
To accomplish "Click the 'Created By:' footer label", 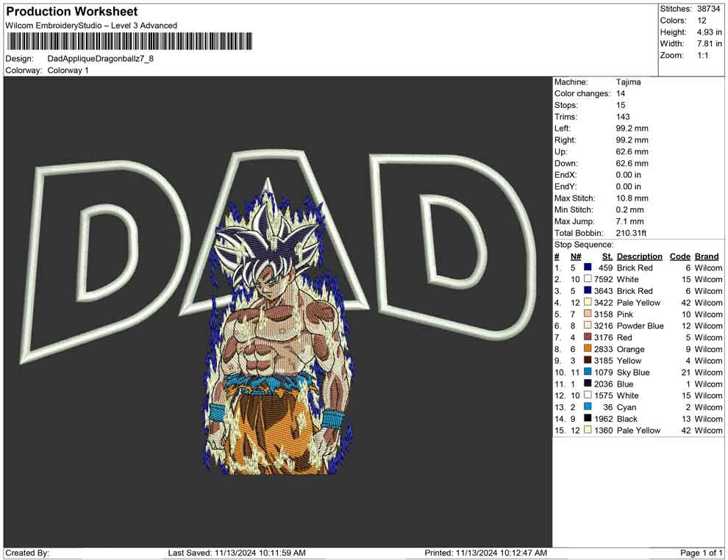I will pyautogui.click(x=27, y=553).
